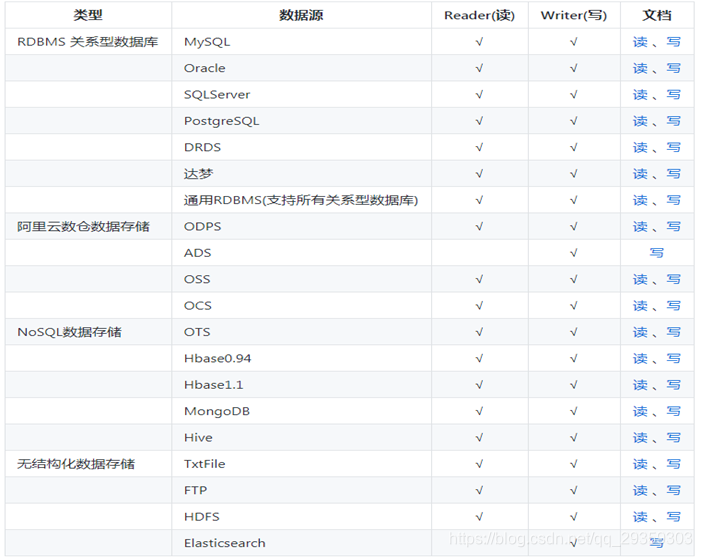
Task: Open the 写 doc link for Oracle
Action: tap(673, 69)
